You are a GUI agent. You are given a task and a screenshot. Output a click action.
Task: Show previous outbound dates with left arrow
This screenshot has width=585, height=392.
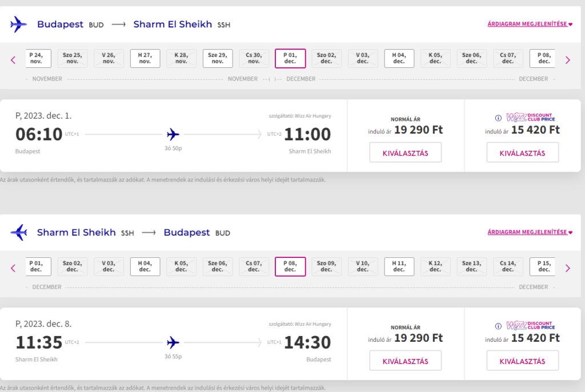tap(13, 60)
